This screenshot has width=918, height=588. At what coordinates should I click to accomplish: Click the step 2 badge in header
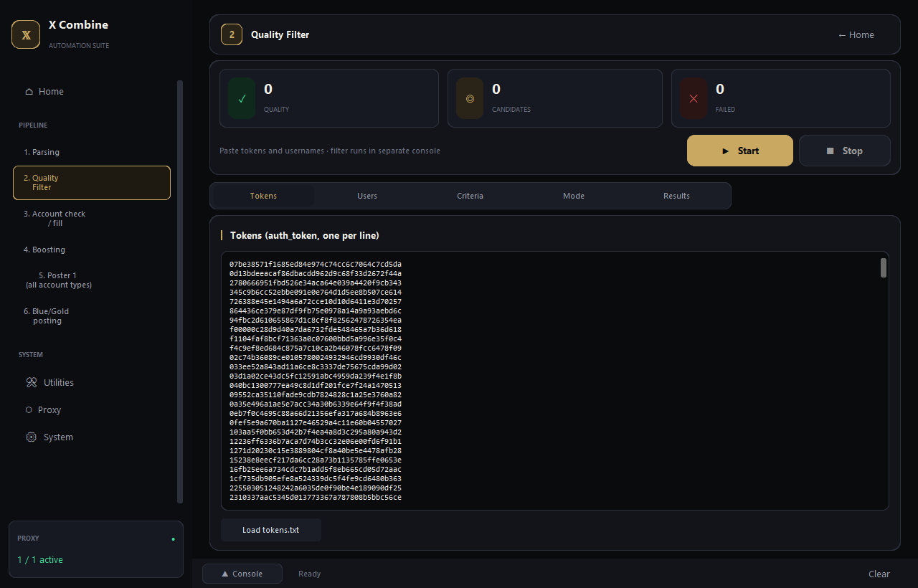click(231, 34)
